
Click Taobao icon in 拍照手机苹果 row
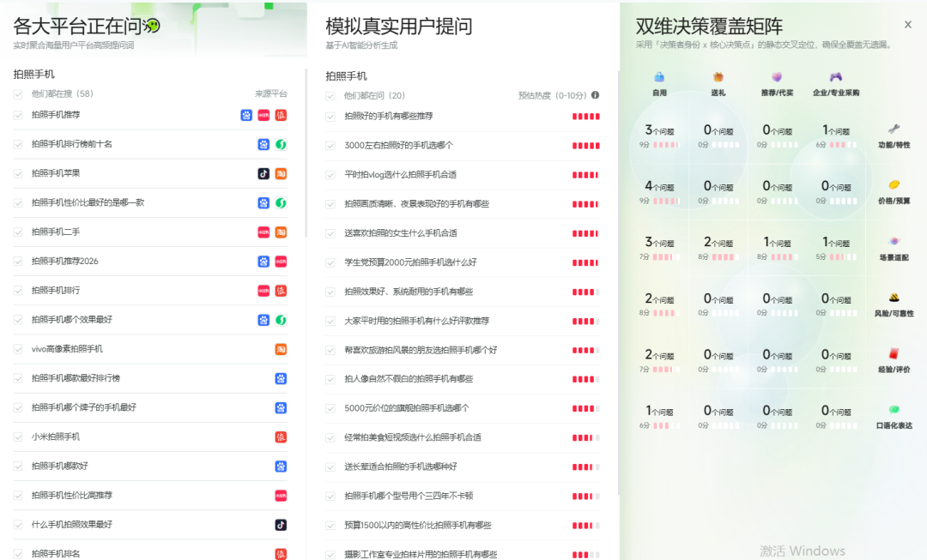click(281, 174)
